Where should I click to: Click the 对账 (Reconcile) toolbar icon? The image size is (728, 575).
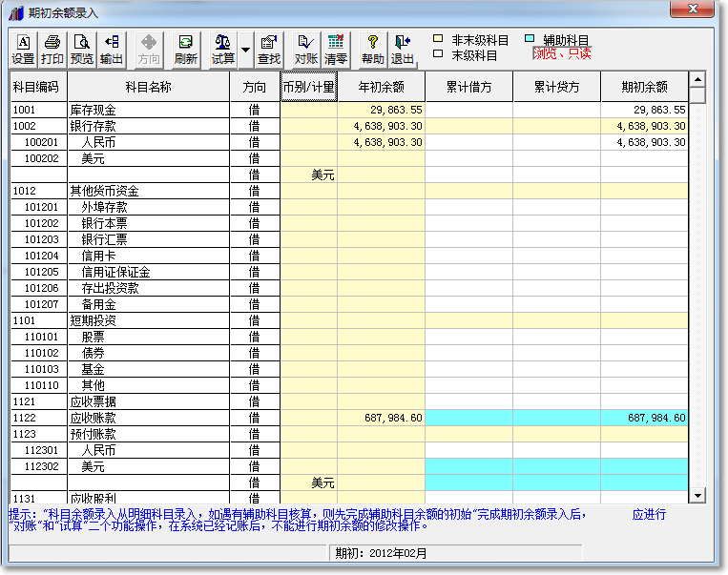tap(305, 50)
